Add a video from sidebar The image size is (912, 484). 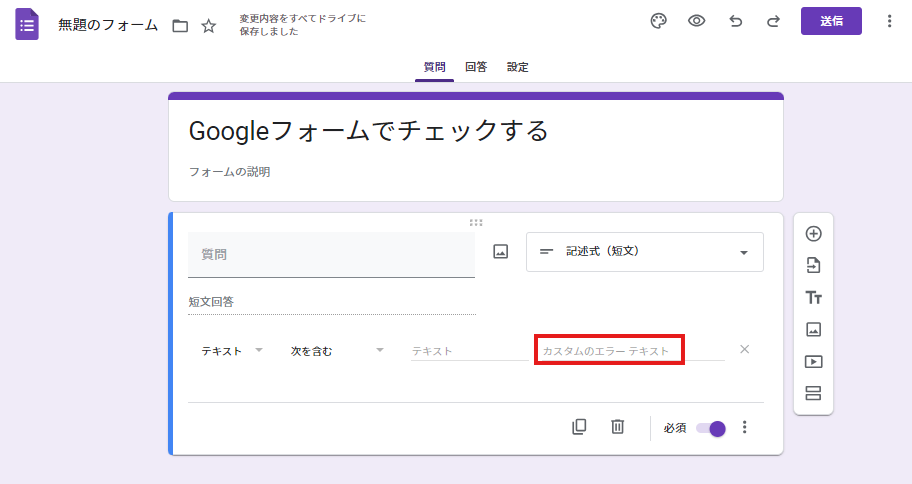pos(813,362)
